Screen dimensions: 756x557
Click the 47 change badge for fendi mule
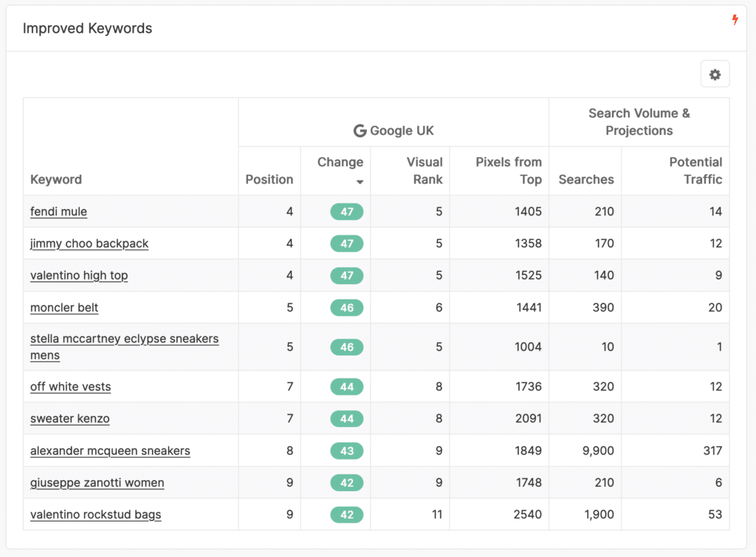tap(347, 212)
